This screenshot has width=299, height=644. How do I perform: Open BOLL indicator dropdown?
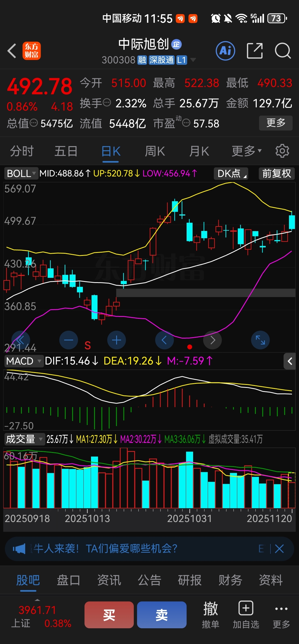21,173
